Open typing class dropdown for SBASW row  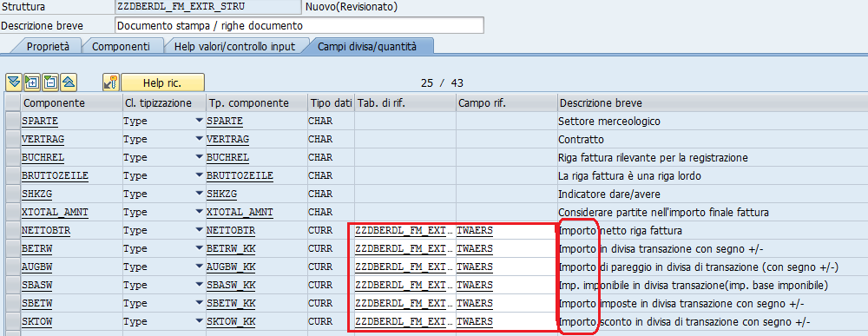pyautogui.click(x=200, y=285)
